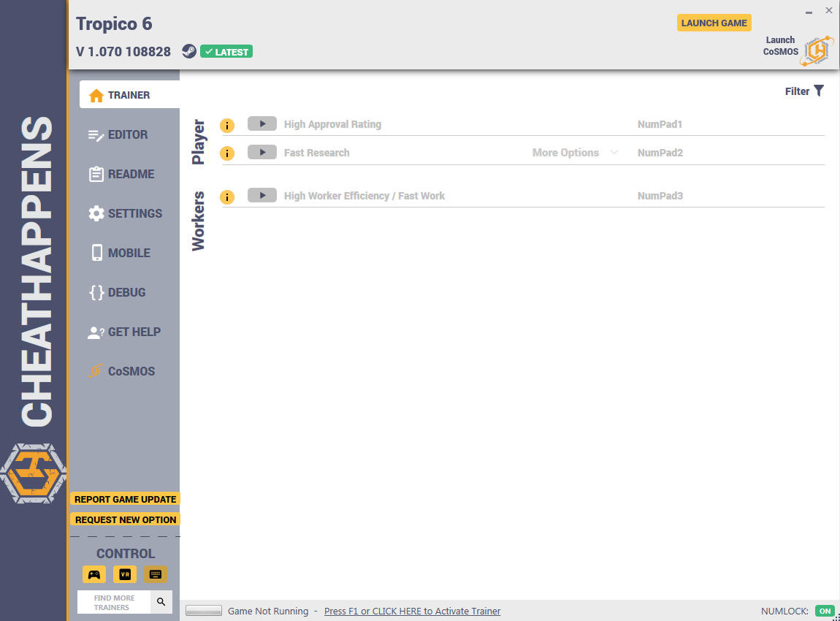The height and width of the screenshot is (621, 840).
Task: Launch CoSMOS via the hexagon logo
Action: pos(817,51)
